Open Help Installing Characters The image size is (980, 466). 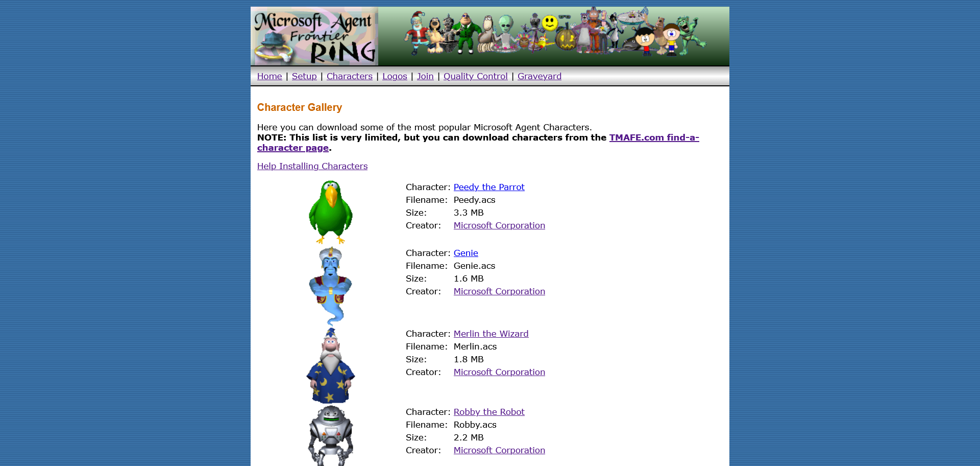312,166
